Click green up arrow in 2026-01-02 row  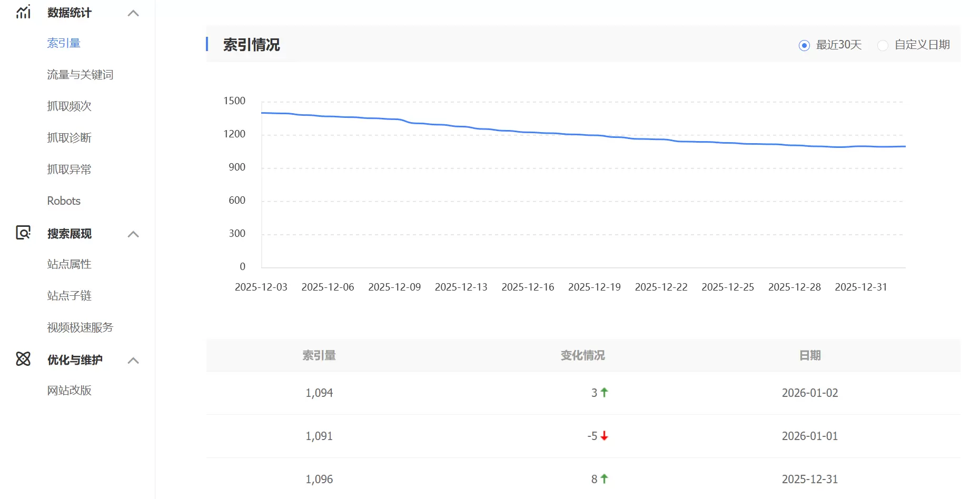pos(605,392)
